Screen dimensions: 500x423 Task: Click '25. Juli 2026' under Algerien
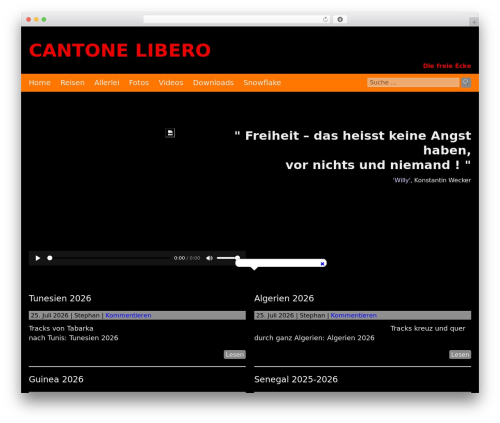pos(275,315)
